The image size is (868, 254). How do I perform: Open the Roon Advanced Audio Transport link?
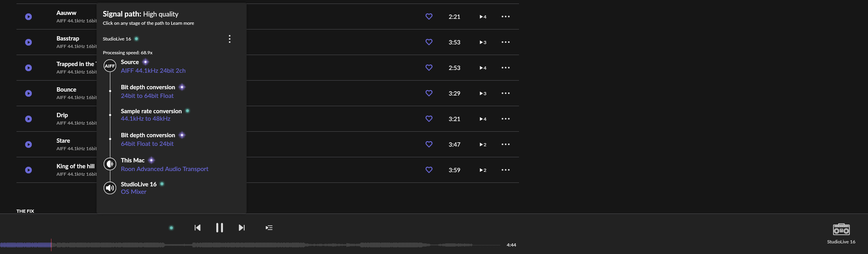[x=164, y=169]
